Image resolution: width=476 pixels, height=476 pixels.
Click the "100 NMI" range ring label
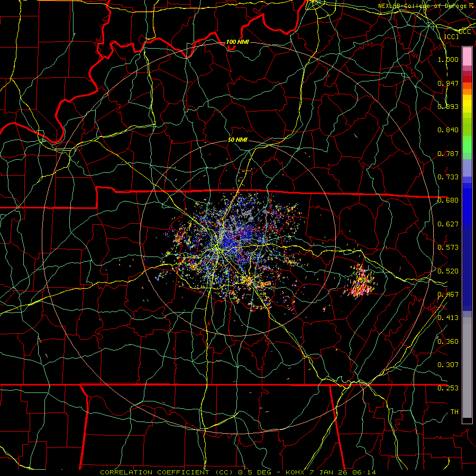[x=237, y=42]
